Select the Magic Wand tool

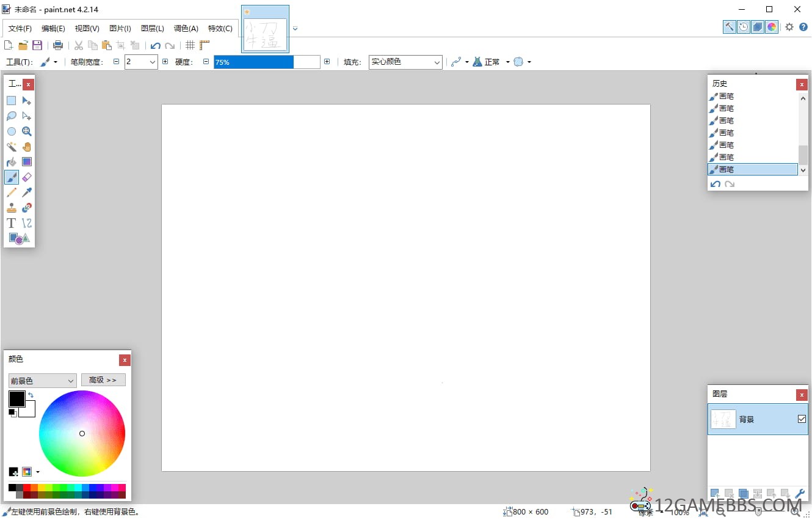click(12, 147)
